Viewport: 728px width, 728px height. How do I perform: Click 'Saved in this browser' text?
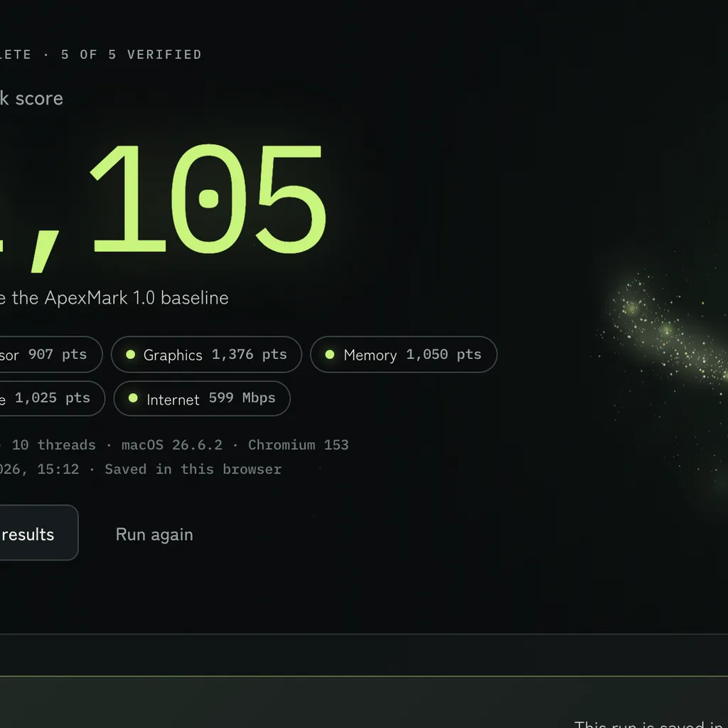tap(193, 469)
